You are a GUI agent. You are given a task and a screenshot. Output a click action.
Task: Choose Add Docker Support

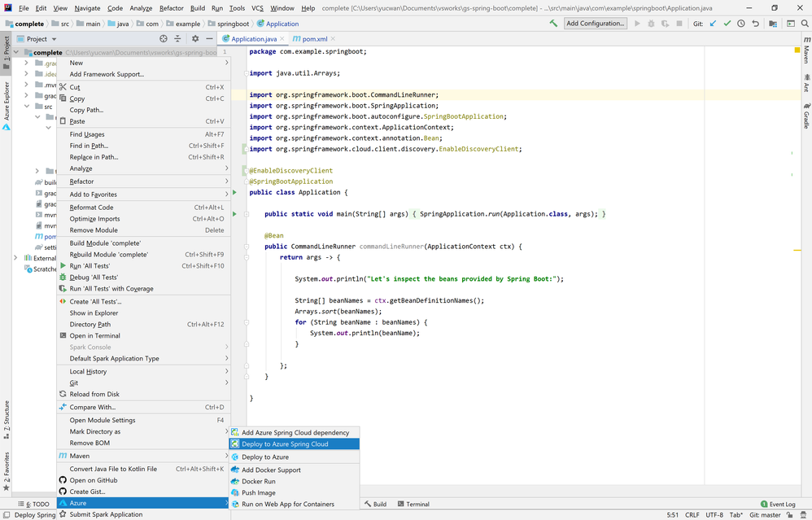pyautogui.click(x=295, y=470)
